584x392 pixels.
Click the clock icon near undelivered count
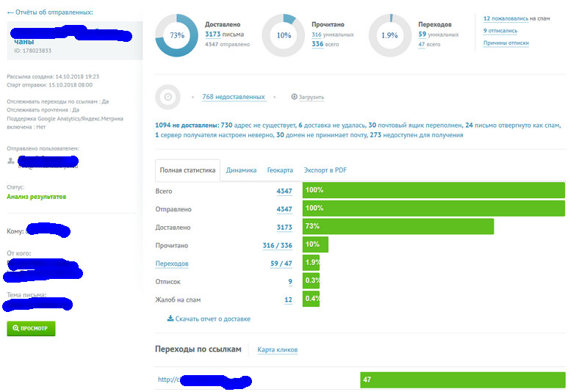[167, 97]
